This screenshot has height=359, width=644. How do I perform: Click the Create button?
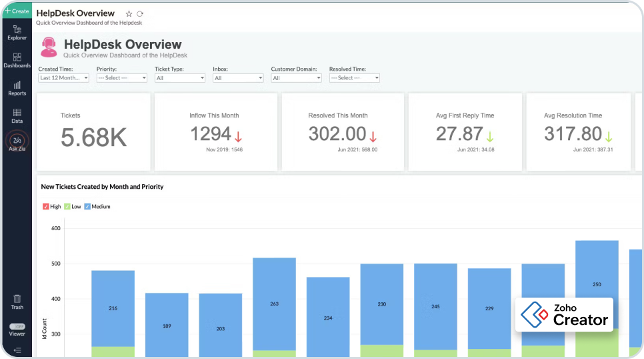(17, 11)
